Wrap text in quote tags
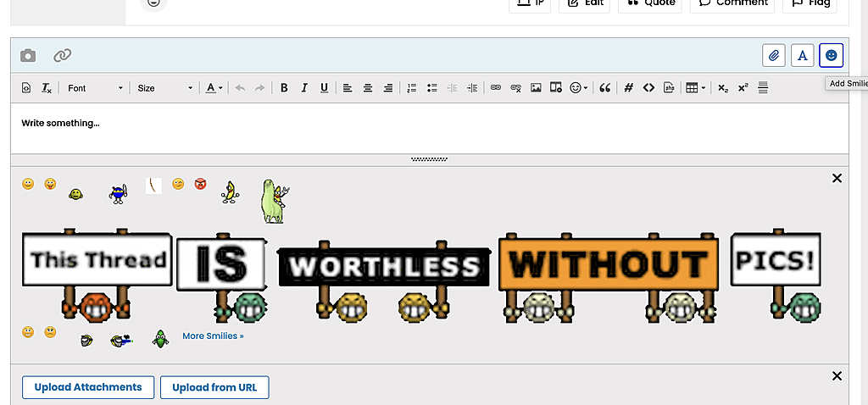The image size is (868, 405). click(x=605, y=88)
